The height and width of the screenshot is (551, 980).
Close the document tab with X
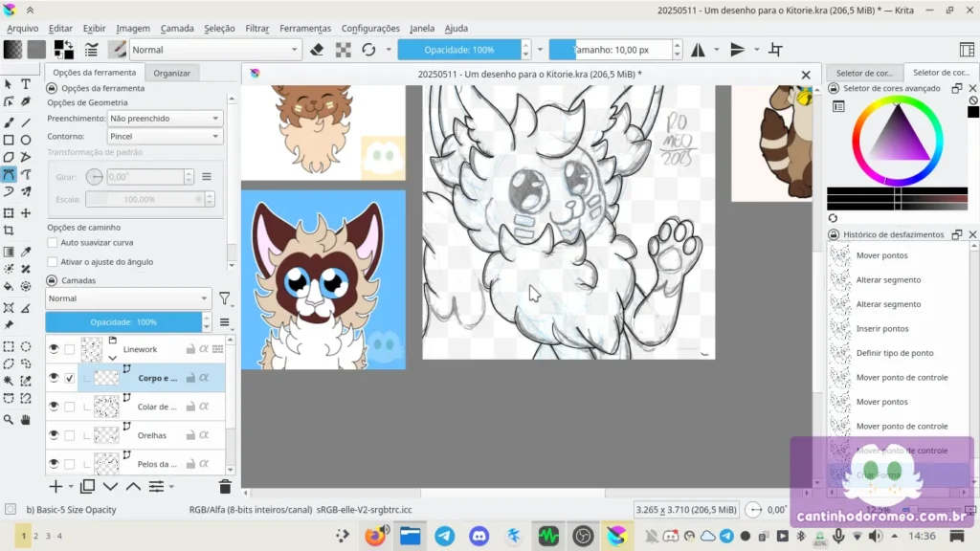pos(806,75)
